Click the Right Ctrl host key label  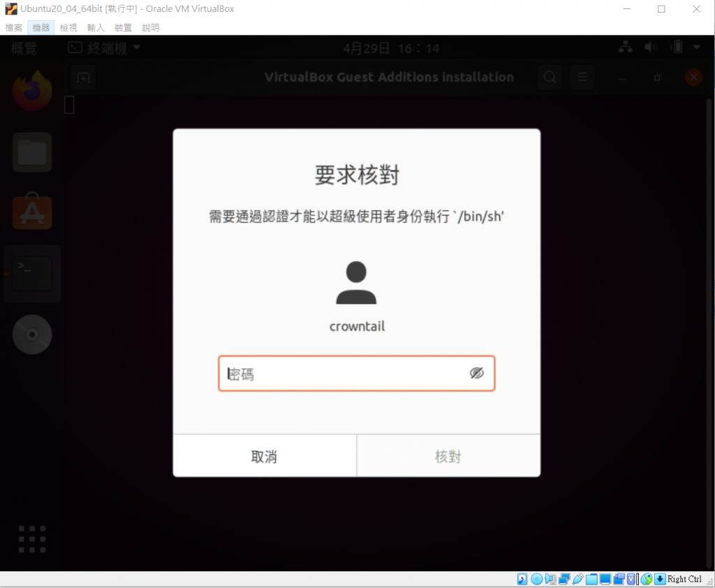click(x=684, y=580)
